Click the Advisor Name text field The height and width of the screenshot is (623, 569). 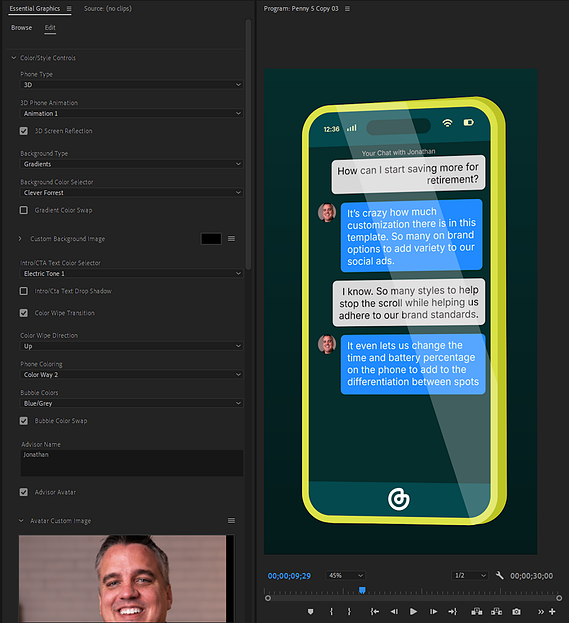click(x=132, y=463)
